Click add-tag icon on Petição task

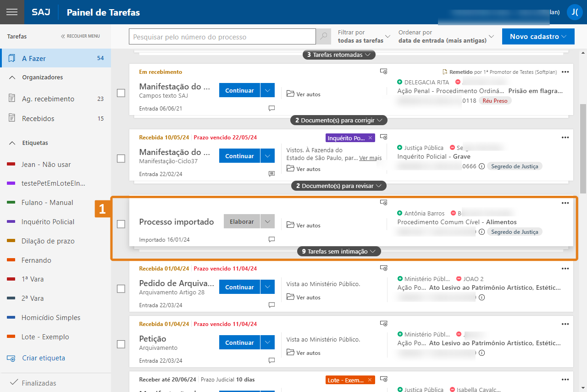[384, 324]
